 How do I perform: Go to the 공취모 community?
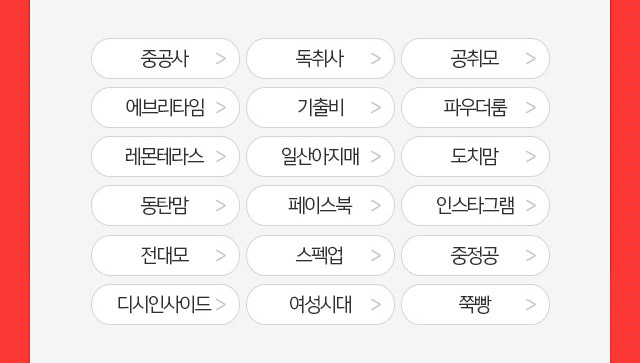[x=475, y=58]
